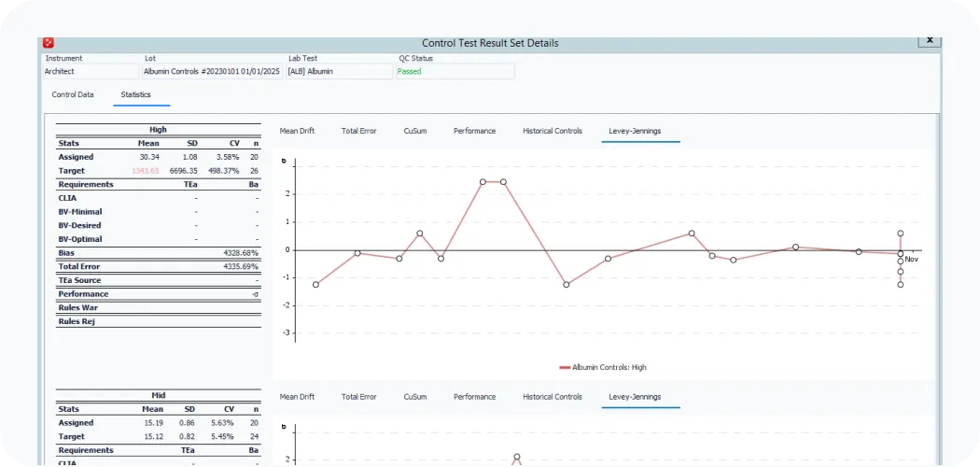Open Mean Drift tab in Mid chart

pos(297,397)
